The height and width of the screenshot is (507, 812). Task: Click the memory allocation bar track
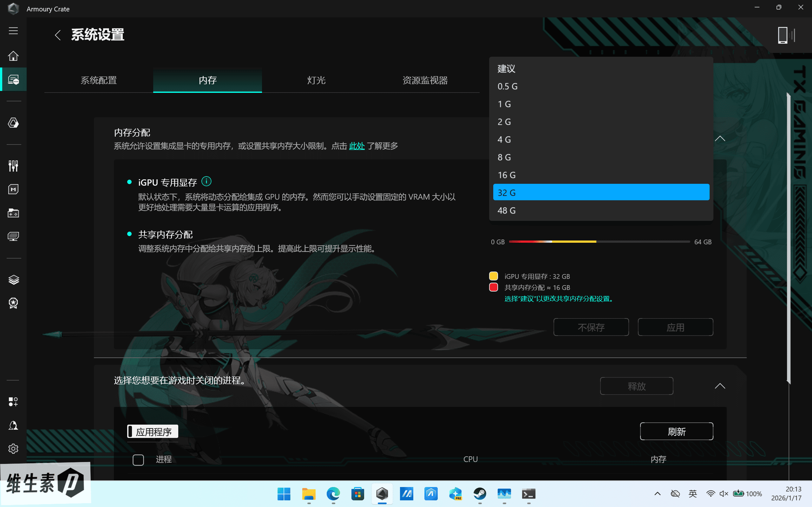(x=599, y=241)
